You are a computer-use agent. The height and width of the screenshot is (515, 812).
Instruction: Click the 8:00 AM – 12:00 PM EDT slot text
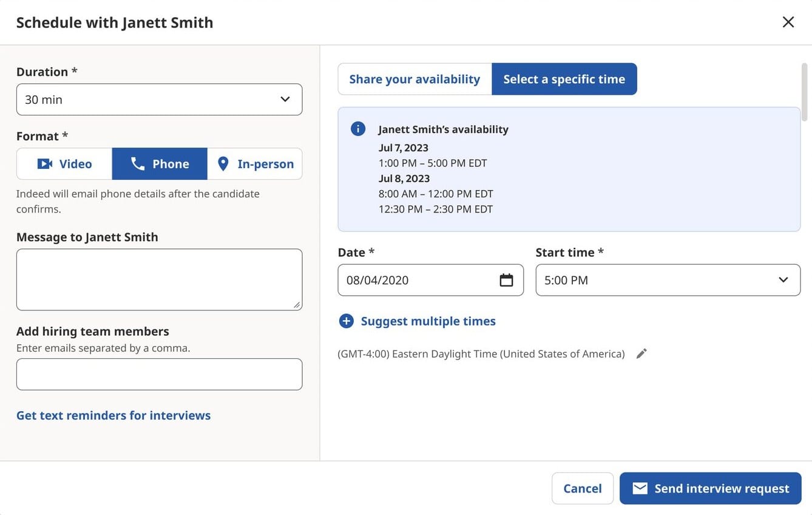pos(436,194)
